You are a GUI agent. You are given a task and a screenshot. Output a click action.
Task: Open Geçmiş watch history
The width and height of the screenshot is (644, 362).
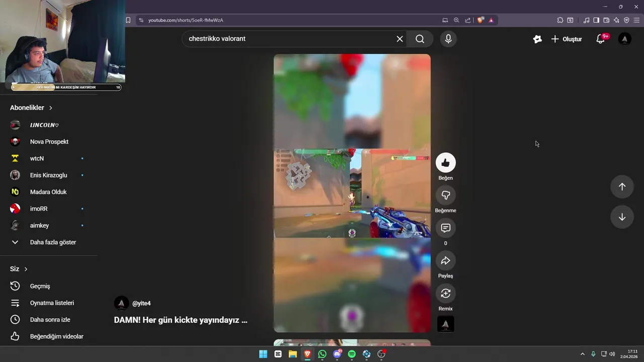(48, 286)
